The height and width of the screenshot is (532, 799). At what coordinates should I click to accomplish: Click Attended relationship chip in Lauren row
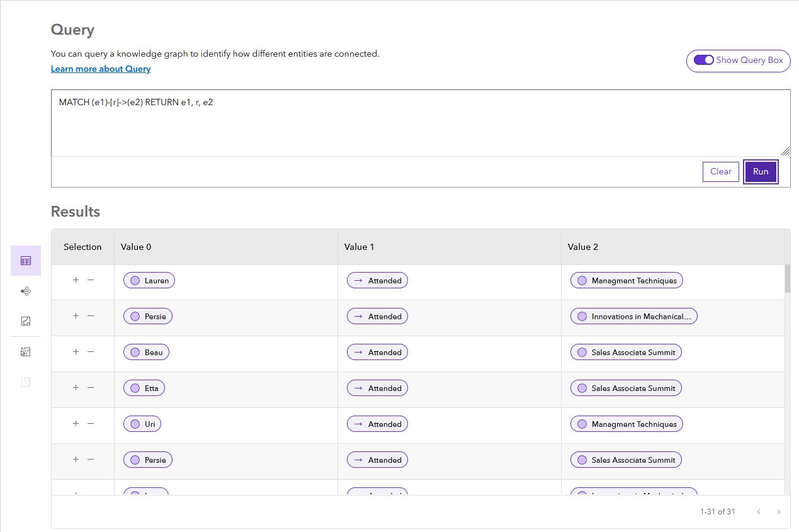pos(377,281)
